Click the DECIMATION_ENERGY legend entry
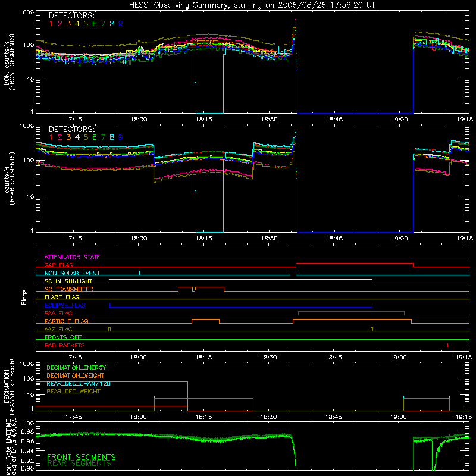Screen dimensions: 476x476 [x=76, y=368]
